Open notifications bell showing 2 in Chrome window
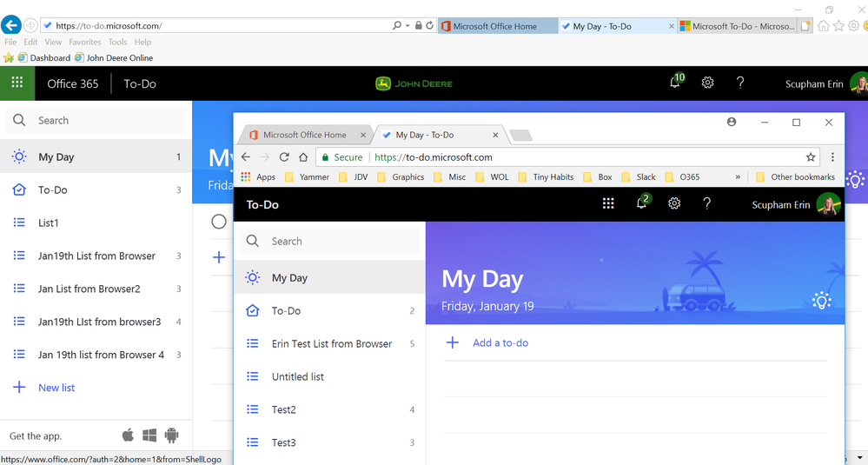868x465 pixels. tap(642, 203)
